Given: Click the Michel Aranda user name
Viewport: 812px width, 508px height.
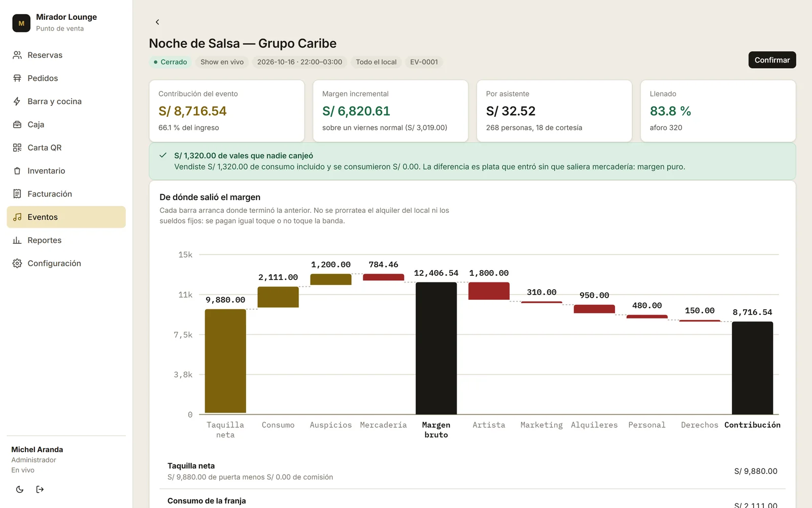Looking at the screenshot, I should pyautogui.click(x=37, y=450).
